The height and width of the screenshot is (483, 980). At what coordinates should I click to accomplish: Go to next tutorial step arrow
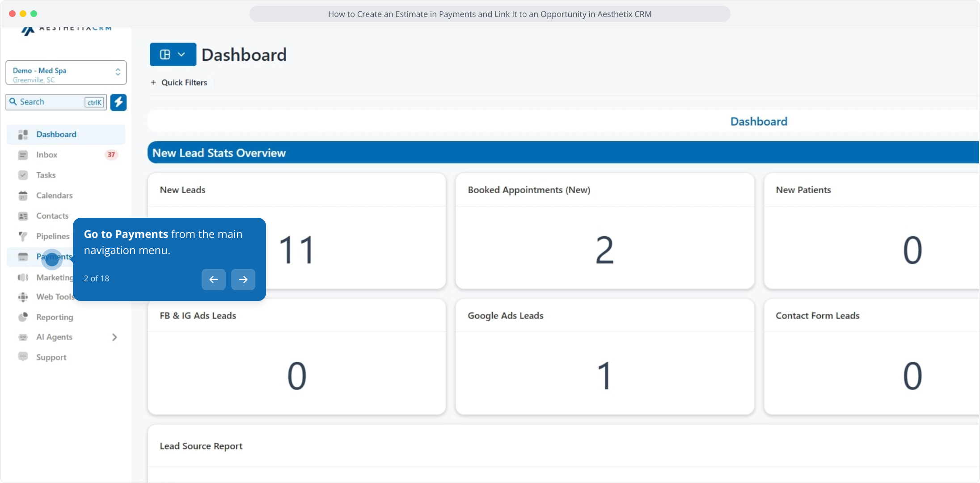click(243, 280)
